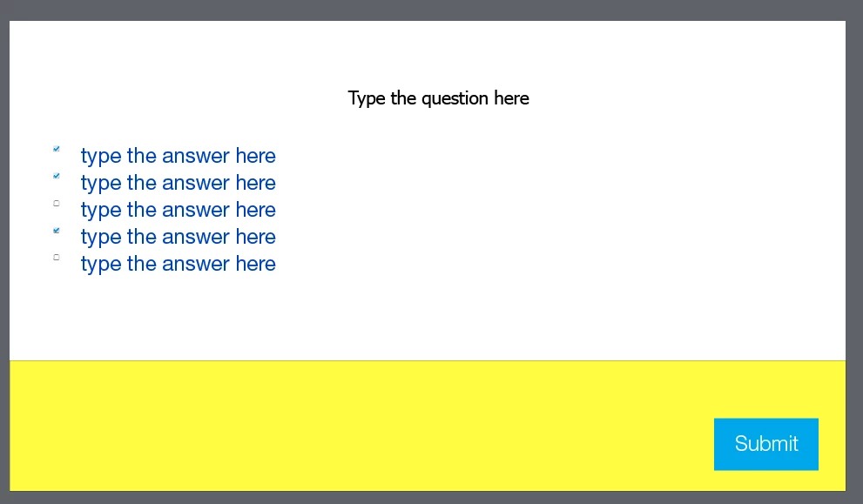
Task: Check the fifth answer's empty checkbox
Action: 56,257
